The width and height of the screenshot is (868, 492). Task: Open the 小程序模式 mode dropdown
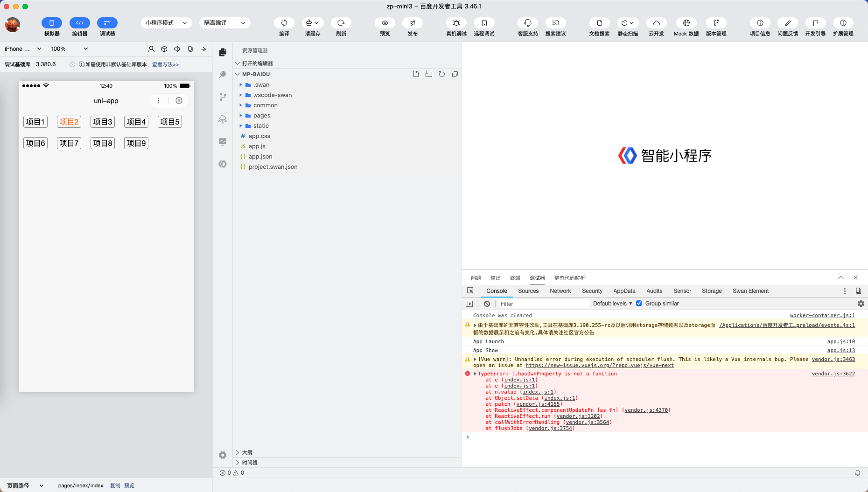pyautogui.click(x=166, y=23)
